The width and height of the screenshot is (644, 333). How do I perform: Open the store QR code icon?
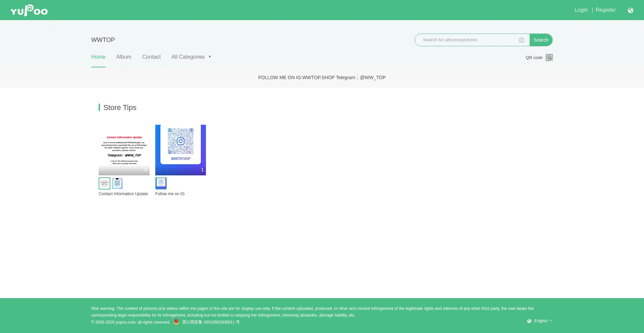[x=549, y=58]
